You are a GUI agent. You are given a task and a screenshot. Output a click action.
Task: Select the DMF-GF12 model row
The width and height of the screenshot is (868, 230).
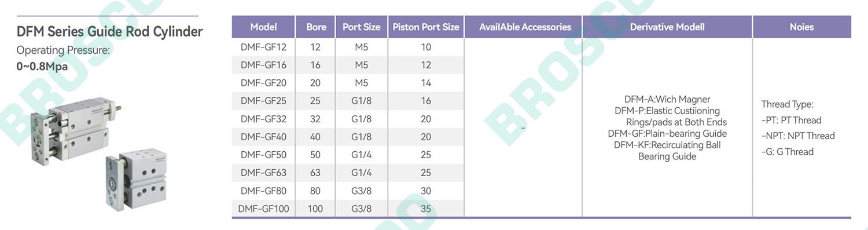348,47
